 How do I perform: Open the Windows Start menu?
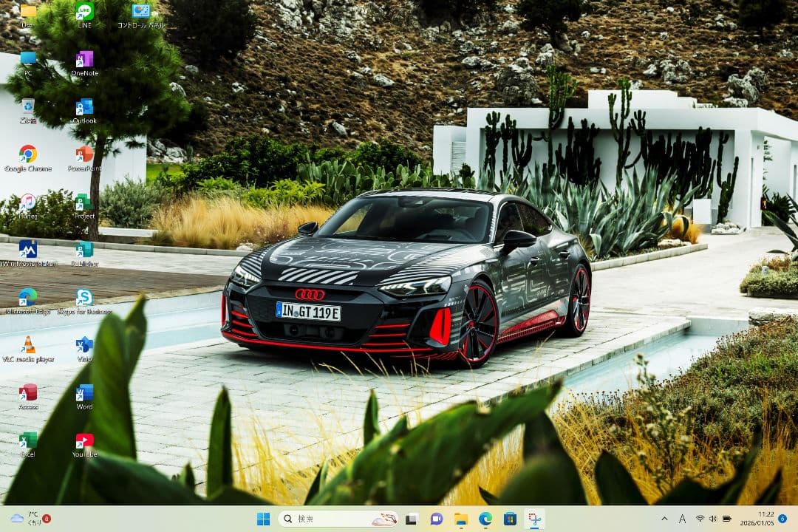click(x=263, y=519)
